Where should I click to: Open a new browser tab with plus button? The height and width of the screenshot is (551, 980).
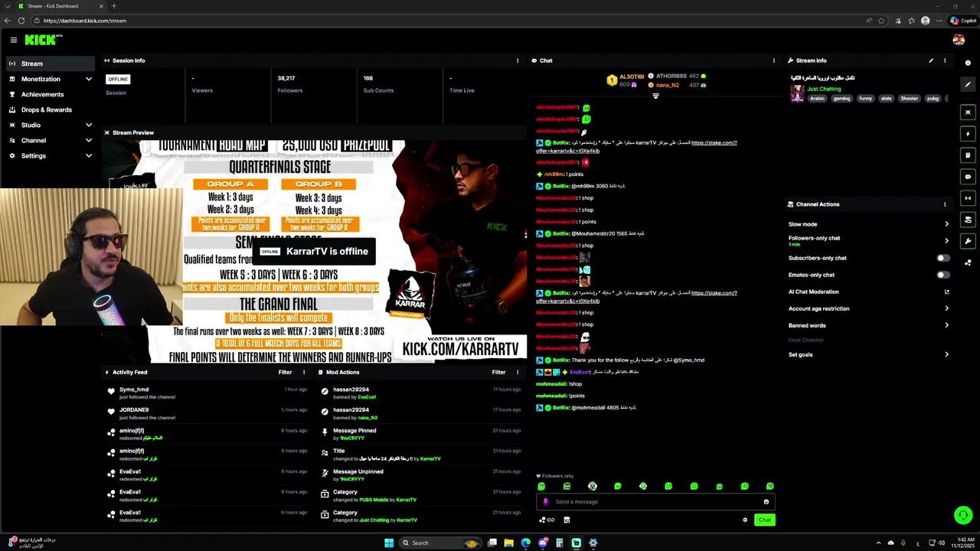[114, 6]
